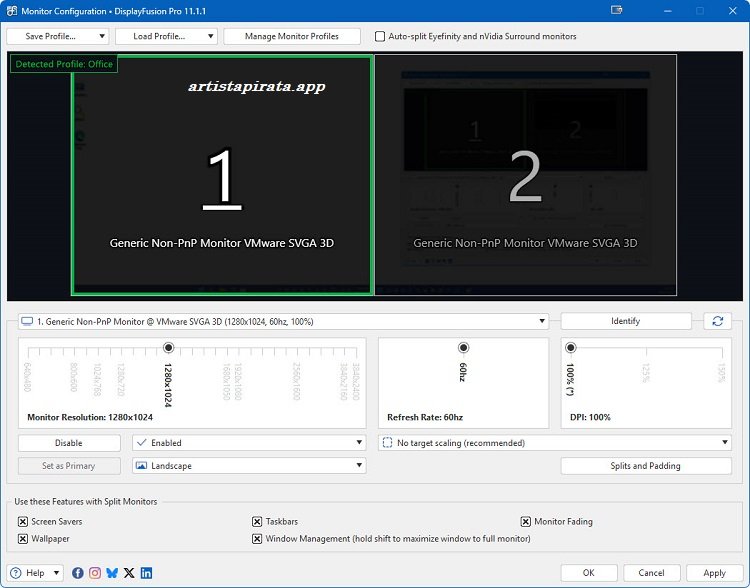Open the Instagram social icon
The height and width of the screenshot is (588, 750).
point(95,573)
